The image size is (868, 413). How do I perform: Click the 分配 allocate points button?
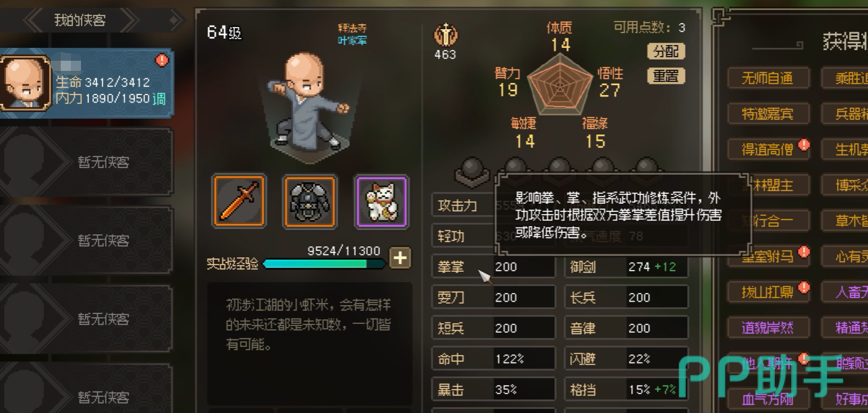coord(666,51)
